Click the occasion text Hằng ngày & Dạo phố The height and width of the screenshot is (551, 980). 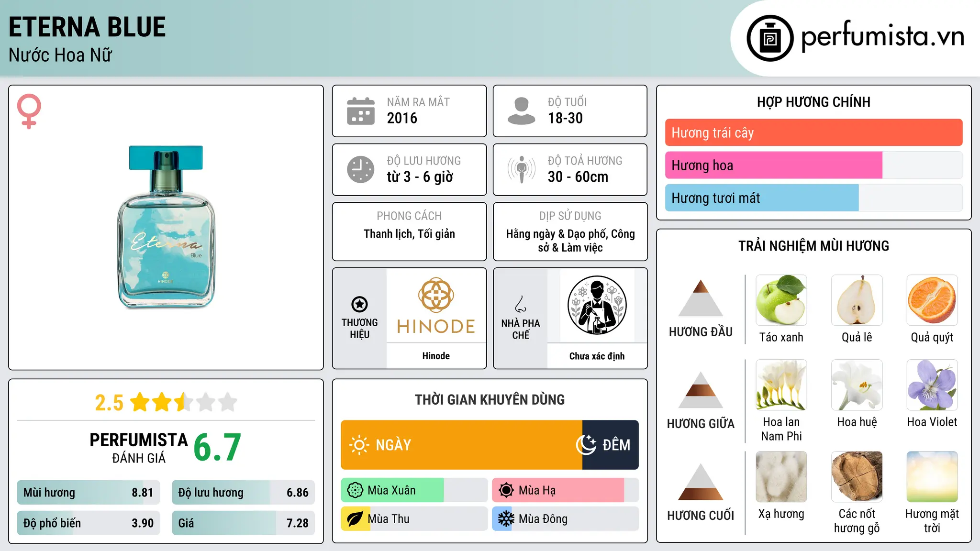point(557,234)
